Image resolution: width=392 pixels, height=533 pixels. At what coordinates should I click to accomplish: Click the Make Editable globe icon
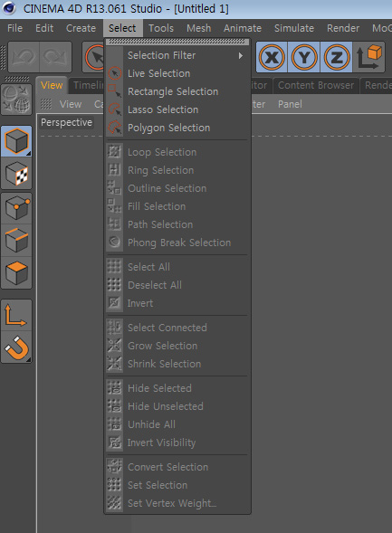point(16,100)
